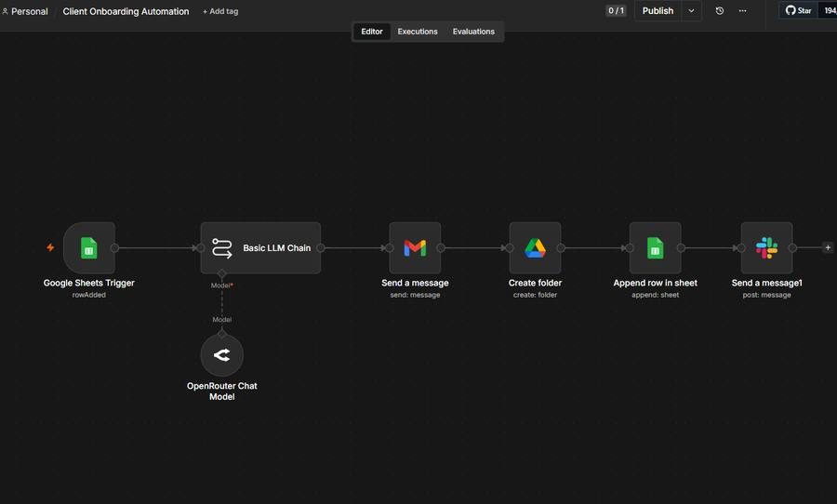Viewport: 837px width, 504px height.
Task: Switch to the Editor tab
Action: (372, 32)
